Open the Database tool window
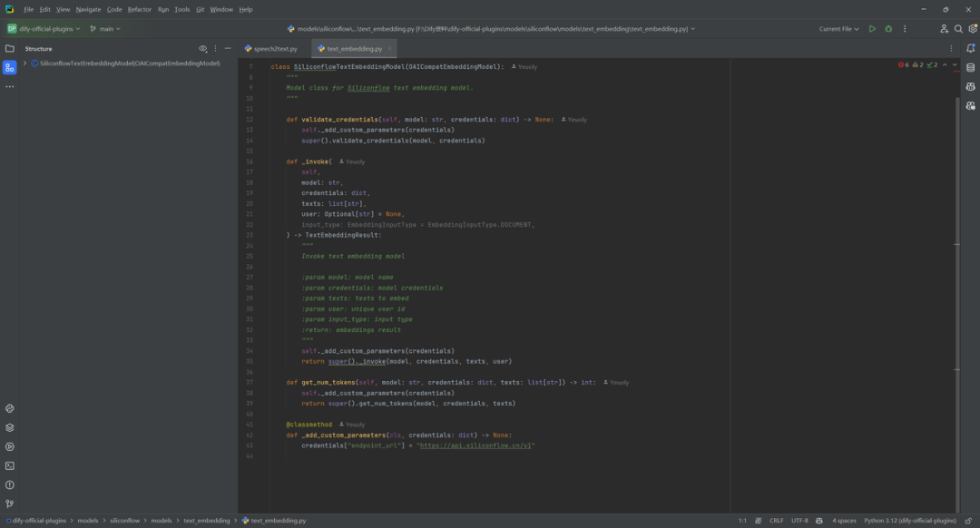Viewport: 980px width, 528px height. point(971,67)
